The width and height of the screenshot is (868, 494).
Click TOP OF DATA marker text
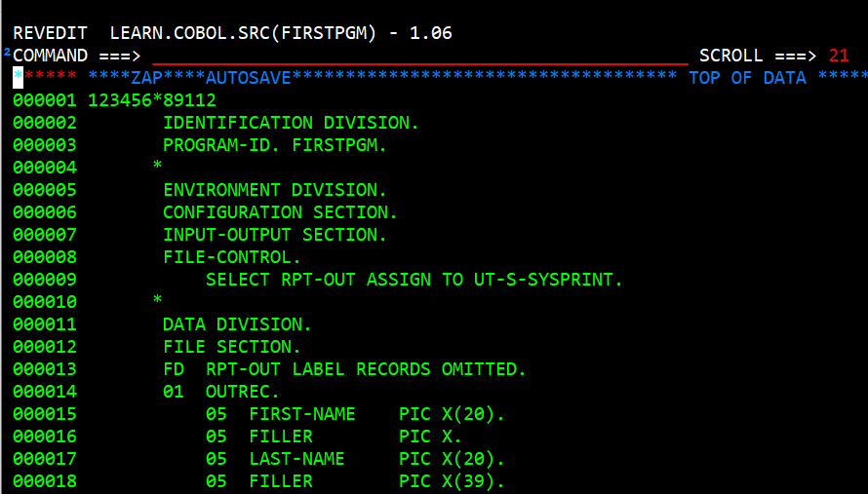coord(747,78)
